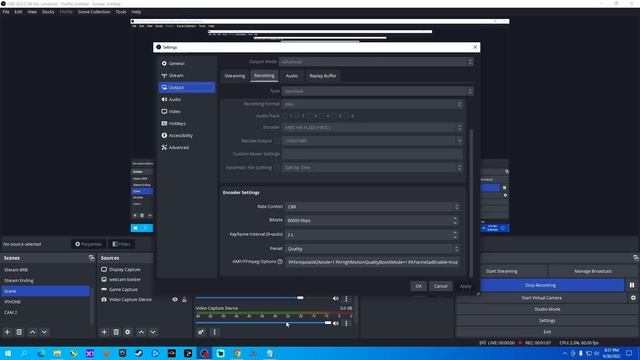Mute the Video Capture Device audio
The width and height of the screenshot is (640, 360).
click(336, 323)
